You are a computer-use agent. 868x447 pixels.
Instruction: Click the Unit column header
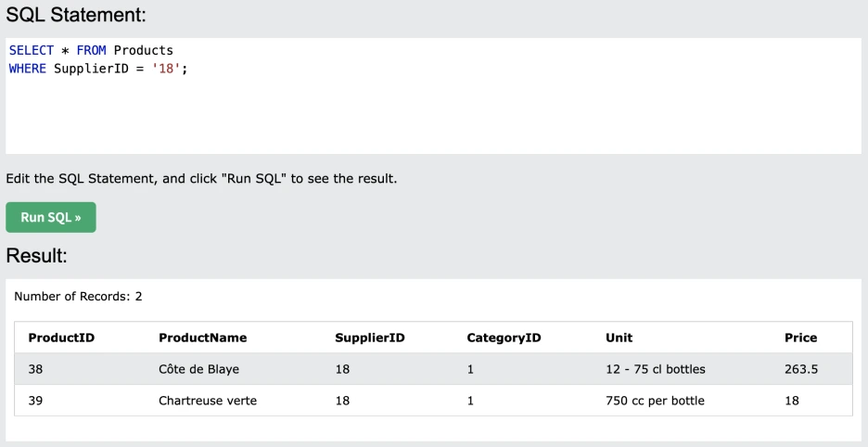tap(619, 338)
